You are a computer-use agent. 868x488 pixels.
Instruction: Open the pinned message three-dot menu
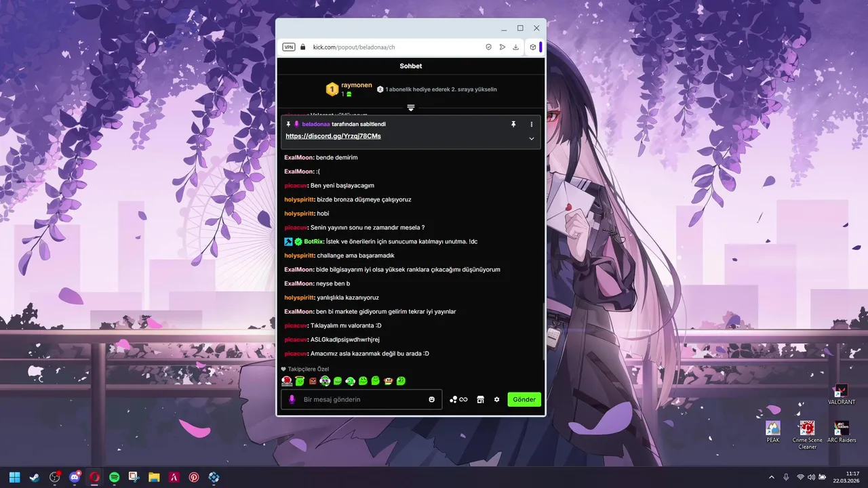[532, 124]
